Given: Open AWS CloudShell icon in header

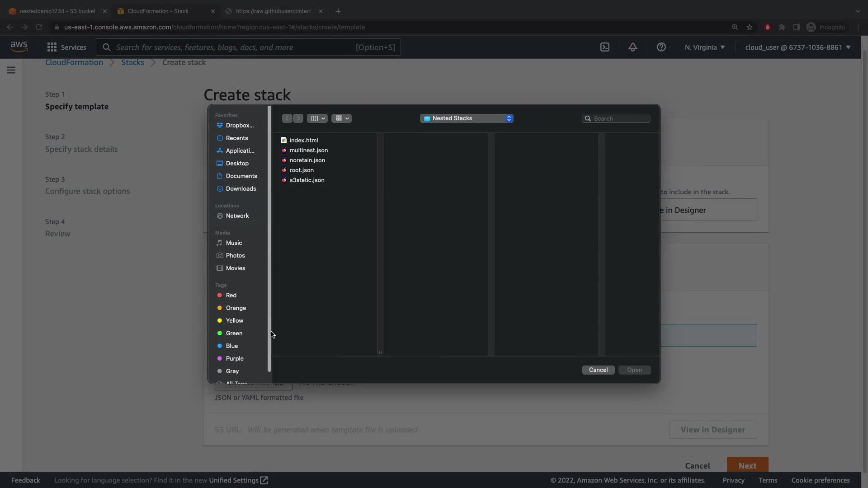Looking at the screenshot, I should (x=605, y=47).
